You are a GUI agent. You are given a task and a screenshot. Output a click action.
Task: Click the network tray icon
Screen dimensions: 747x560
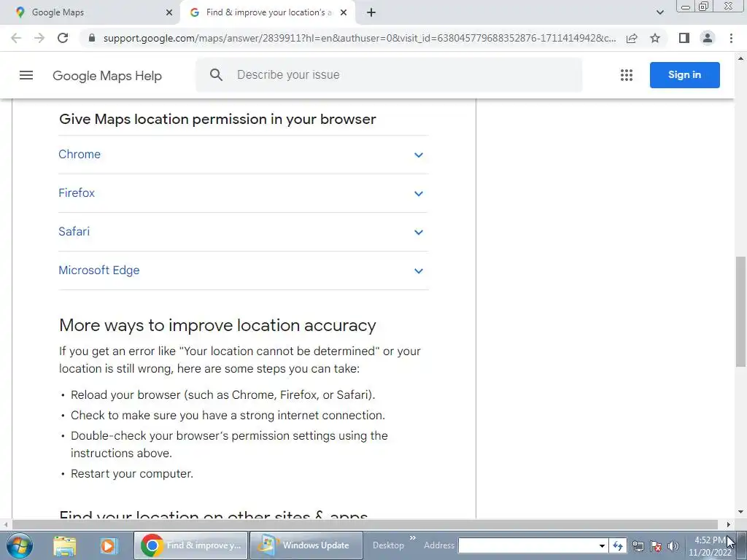(638, 546)
